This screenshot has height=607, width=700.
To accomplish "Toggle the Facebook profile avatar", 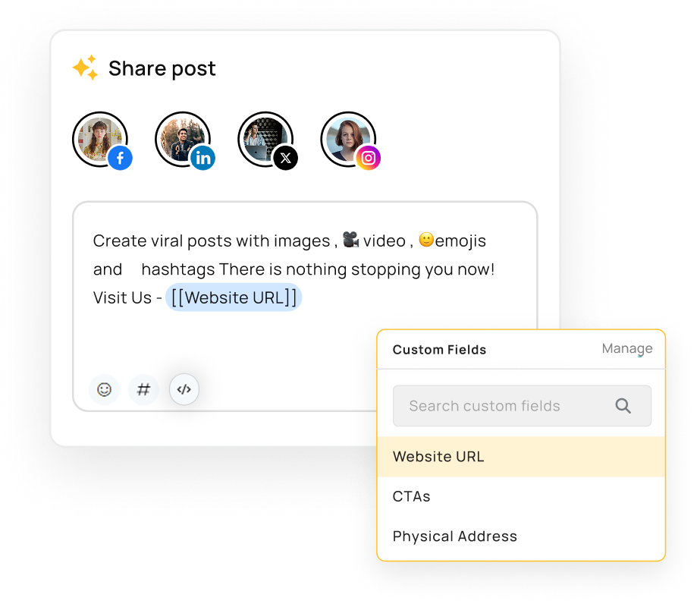I will pyautogui.click(x=100, y=139).
